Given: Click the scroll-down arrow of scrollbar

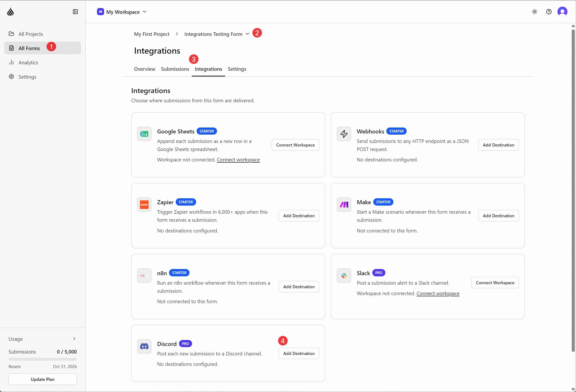Looking at the screenshot, I should click(x=573, y=389).
